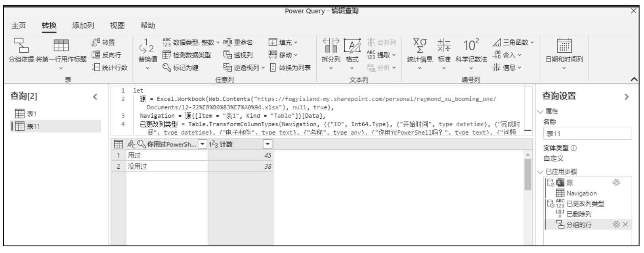
Task: Click the 转置 button
Action: point(103,42)
